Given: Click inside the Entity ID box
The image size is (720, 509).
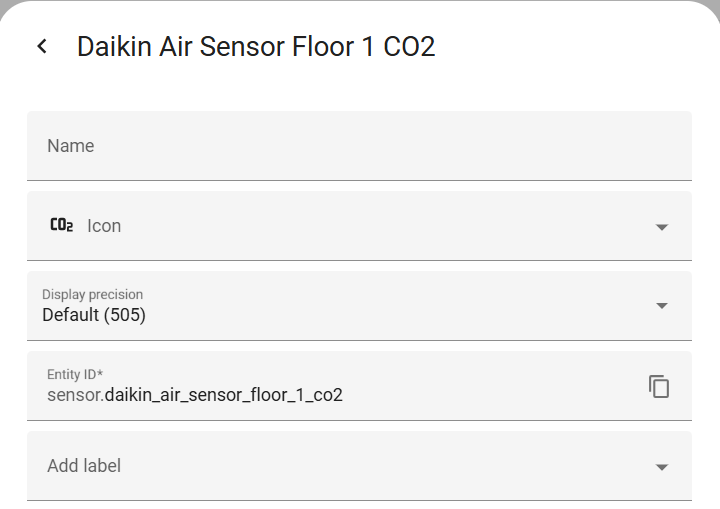Looking at the screenshot, I should (x=359, y=386).
